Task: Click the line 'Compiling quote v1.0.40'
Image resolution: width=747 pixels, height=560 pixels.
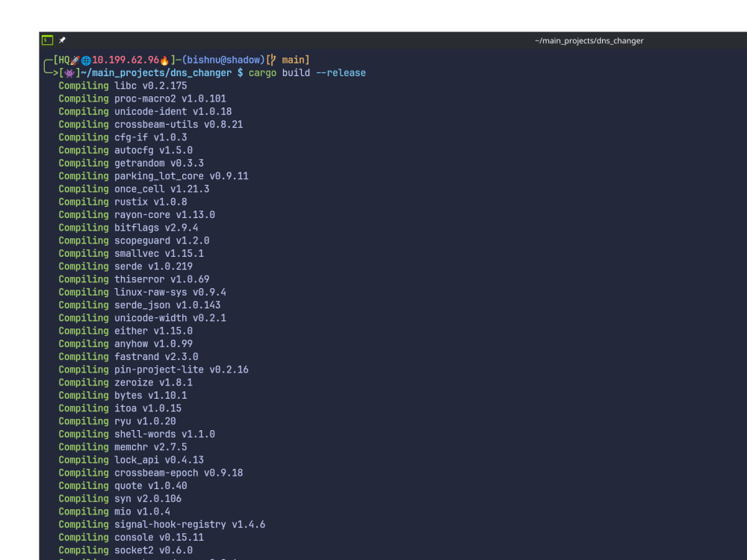Action: (x=123, y=485)
